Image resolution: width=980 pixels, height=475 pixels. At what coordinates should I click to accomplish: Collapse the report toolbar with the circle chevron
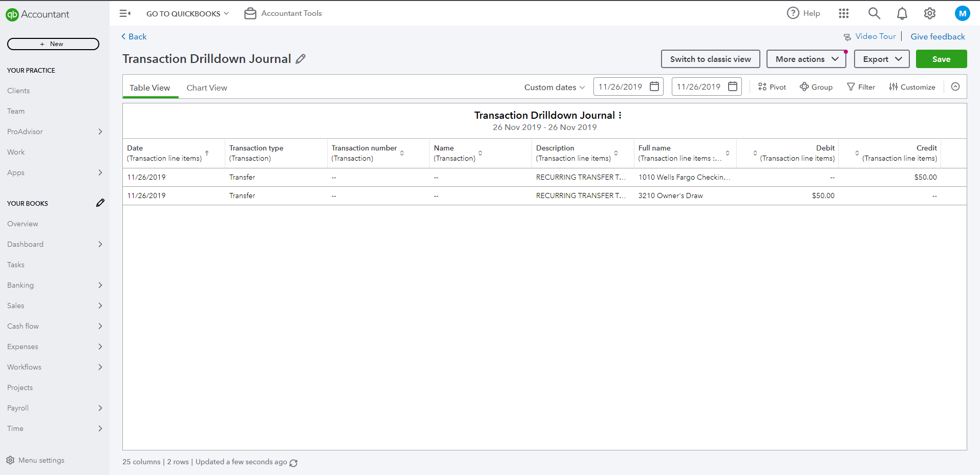(x=955, y=87)
